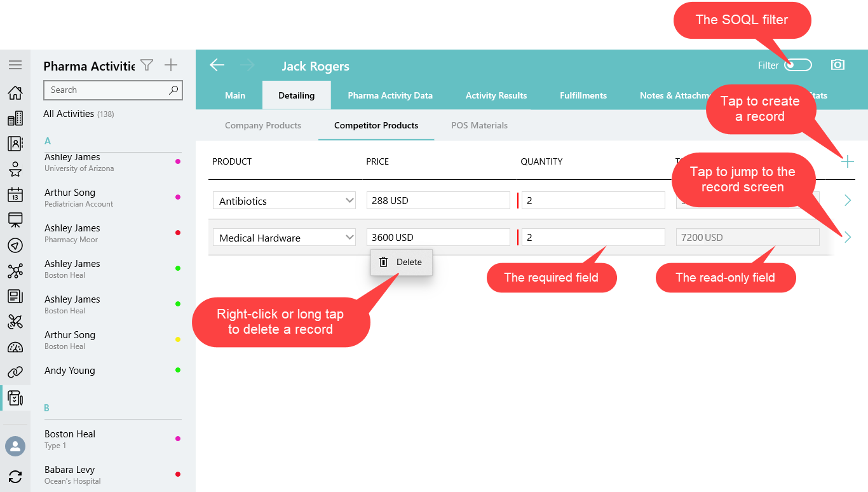This screenshot has width=868, height=492.
Task: Choose Delete from the context menu
Action: 402,262
